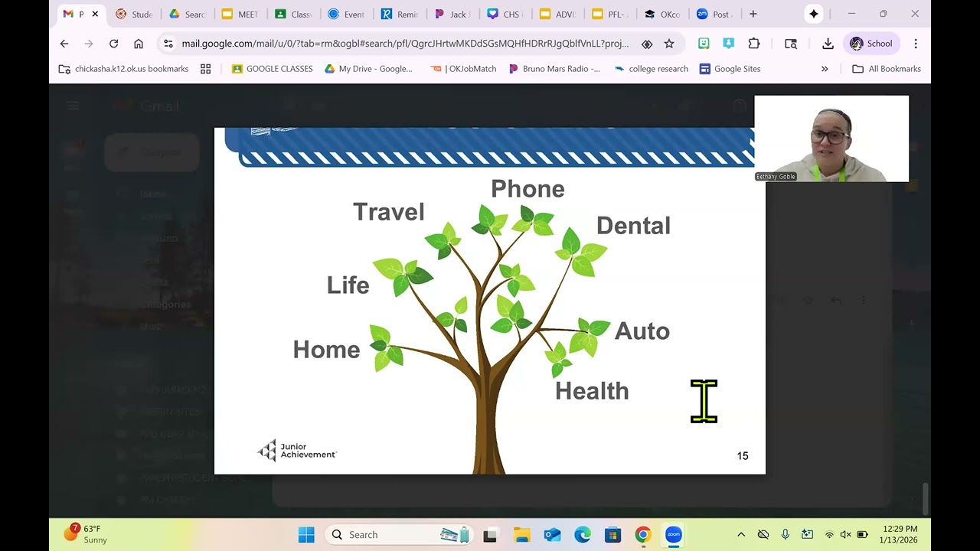The height and width of the screenshot is (551, 980).
Task: Open the All Bookmarks folder
Action: pyautogui.click(x=887, y=69)
